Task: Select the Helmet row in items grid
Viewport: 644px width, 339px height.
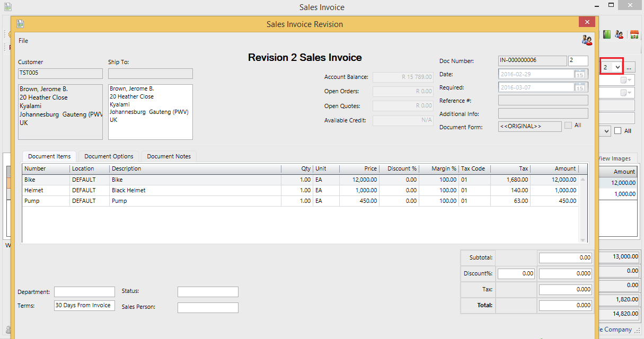Action: [159, 190]
